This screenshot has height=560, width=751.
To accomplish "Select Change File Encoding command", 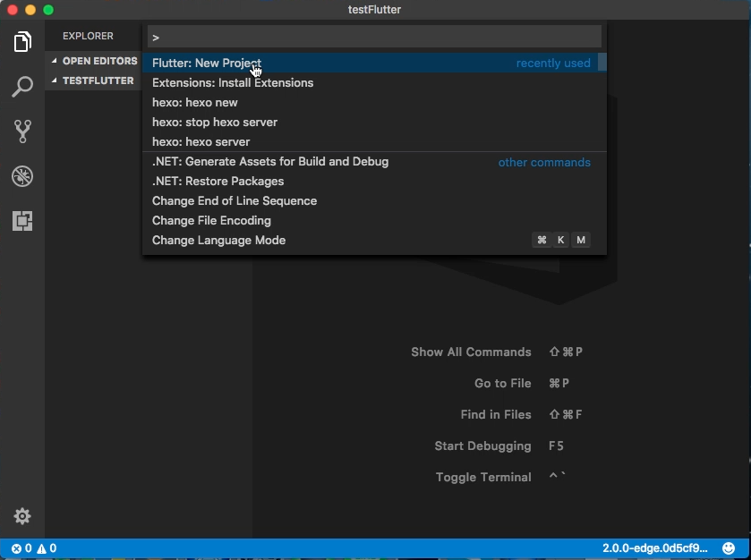I will 374,220.
